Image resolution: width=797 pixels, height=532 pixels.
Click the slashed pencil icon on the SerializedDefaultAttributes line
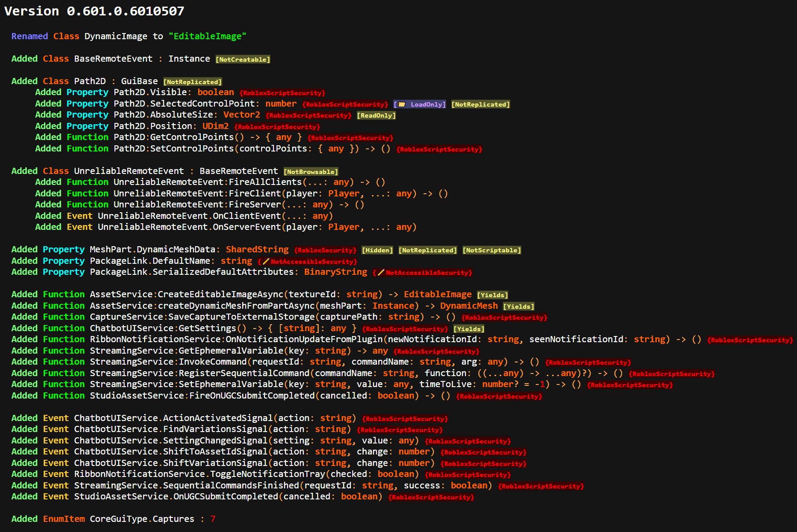pos(381,273)
